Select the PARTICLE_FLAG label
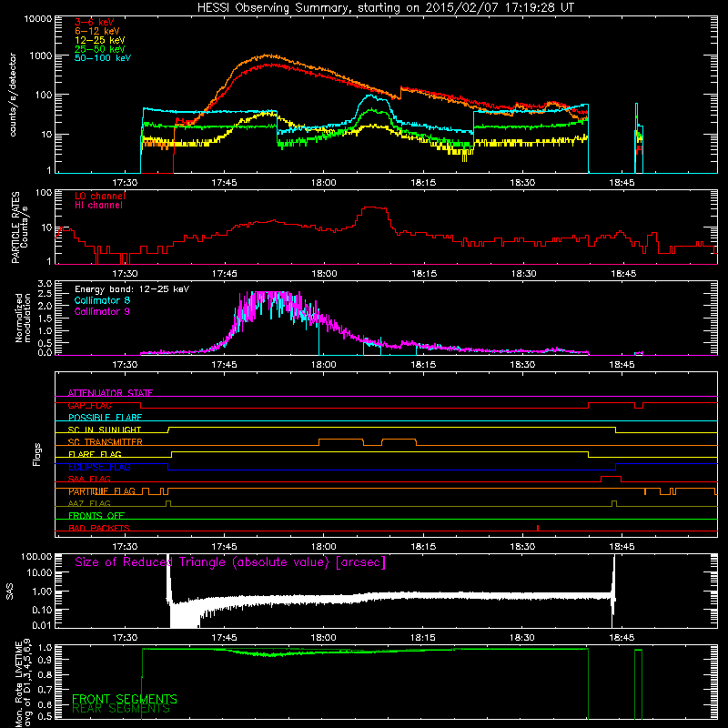Image resolution: width=728 pixels, height=728 pixels. point(102,491)
